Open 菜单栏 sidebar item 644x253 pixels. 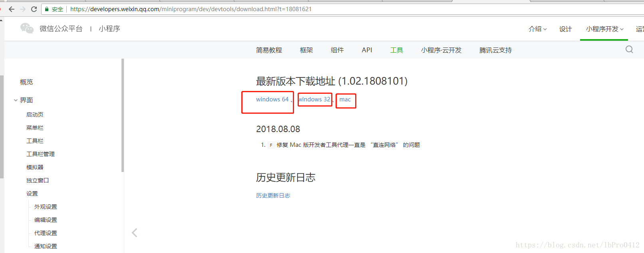tap(35, 128)
